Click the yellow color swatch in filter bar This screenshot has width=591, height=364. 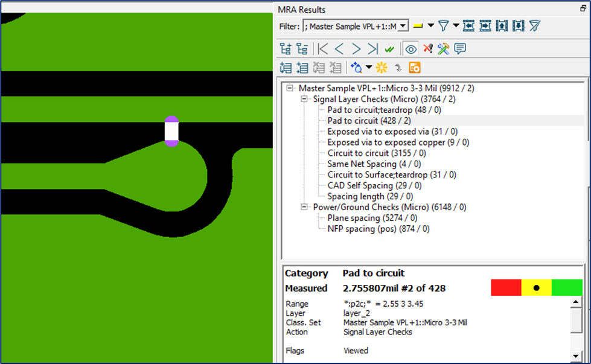(x=417, y=25)
